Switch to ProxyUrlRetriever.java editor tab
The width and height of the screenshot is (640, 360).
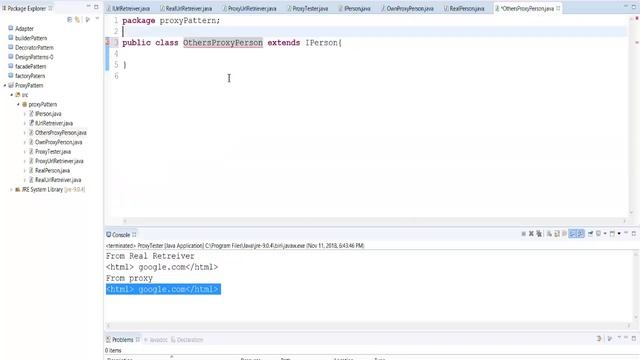tap(249, 8)
